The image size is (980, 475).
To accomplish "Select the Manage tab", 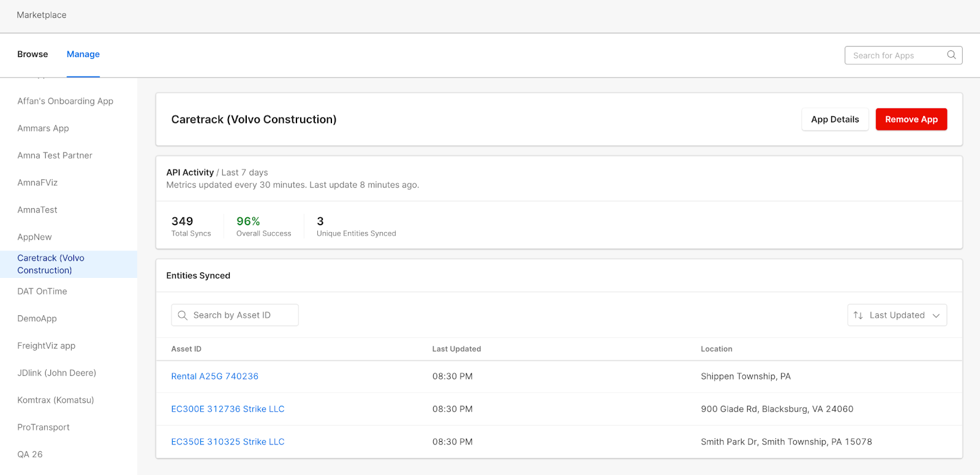I will (83, 54).
